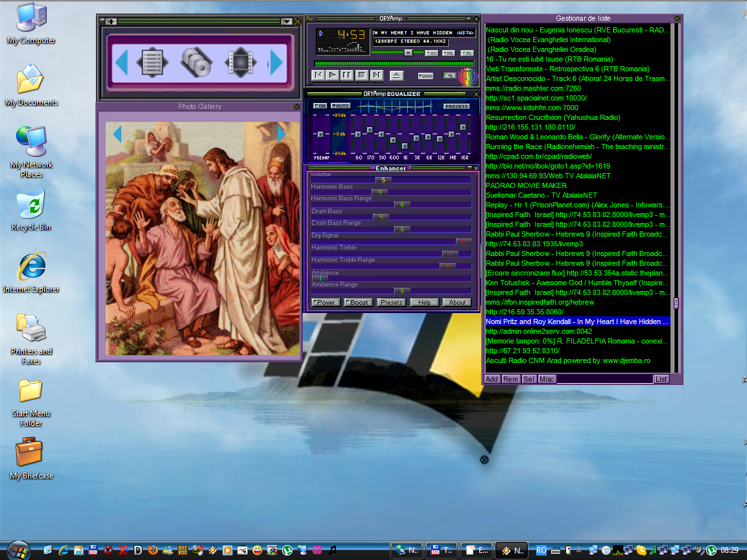The height and width of the screenshot is (560, 747).
Task: Click Add in the playlist manager
Action: (x=492, y=379)
